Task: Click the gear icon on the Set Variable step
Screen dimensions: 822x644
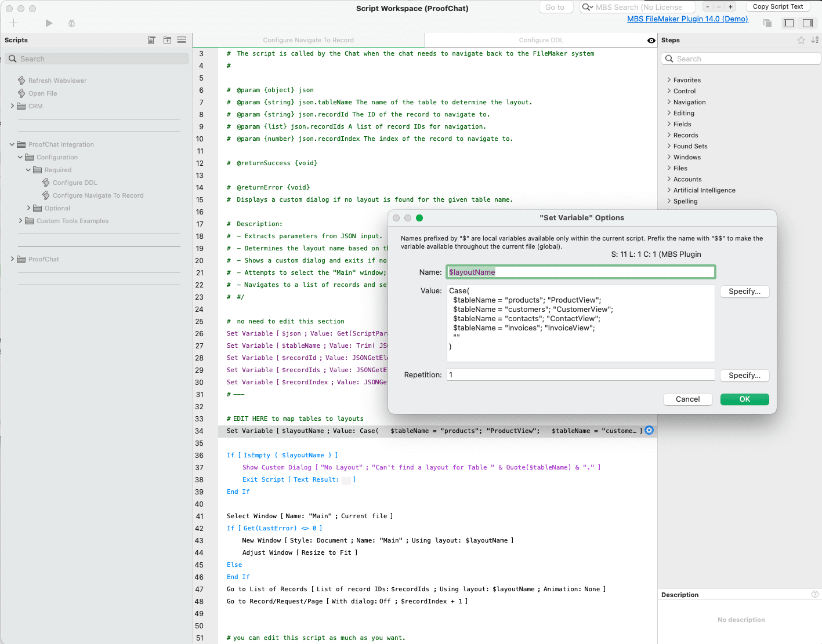Action: coord(649,430)
